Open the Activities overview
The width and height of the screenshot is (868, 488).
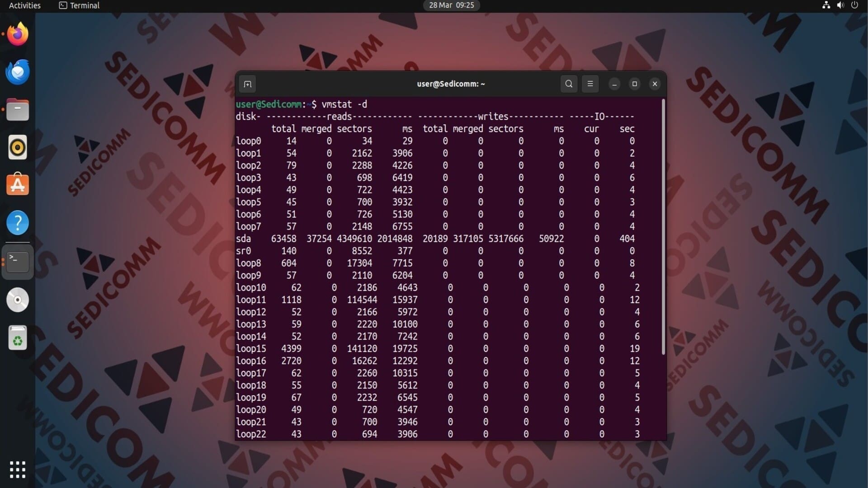25,5
